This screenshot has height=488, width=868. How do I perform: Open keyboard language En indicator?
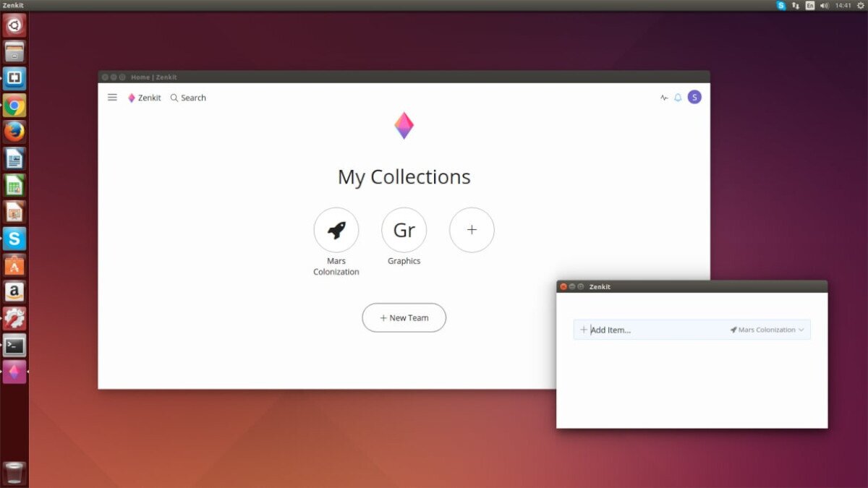[x=810, y=5]
